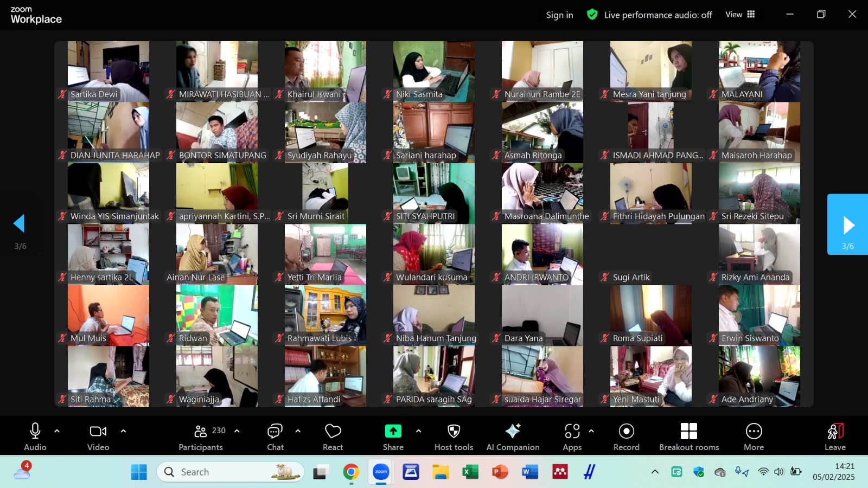The width and height of the screenshot is (868, 488).
Task: Open Excel from the taskbar
Action: (x=470, y=472)
